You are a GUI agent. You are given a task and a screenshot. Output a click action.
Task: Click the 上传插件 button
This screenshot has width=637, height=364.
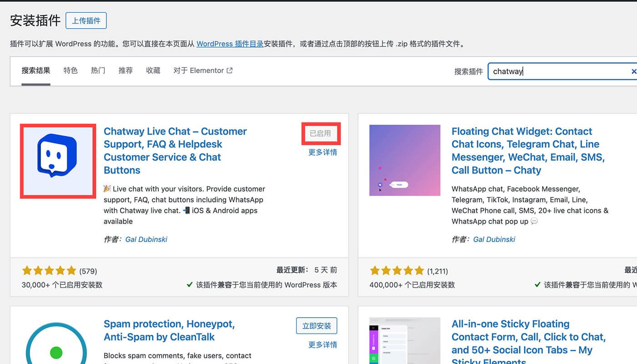click(86, 20)
